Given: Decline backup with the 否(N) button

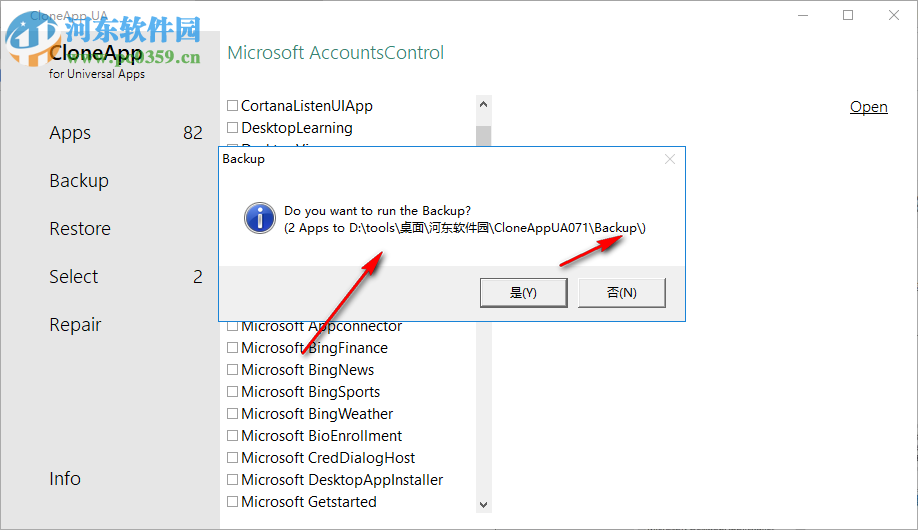Looking at the screenshot, I should (622, 292).
